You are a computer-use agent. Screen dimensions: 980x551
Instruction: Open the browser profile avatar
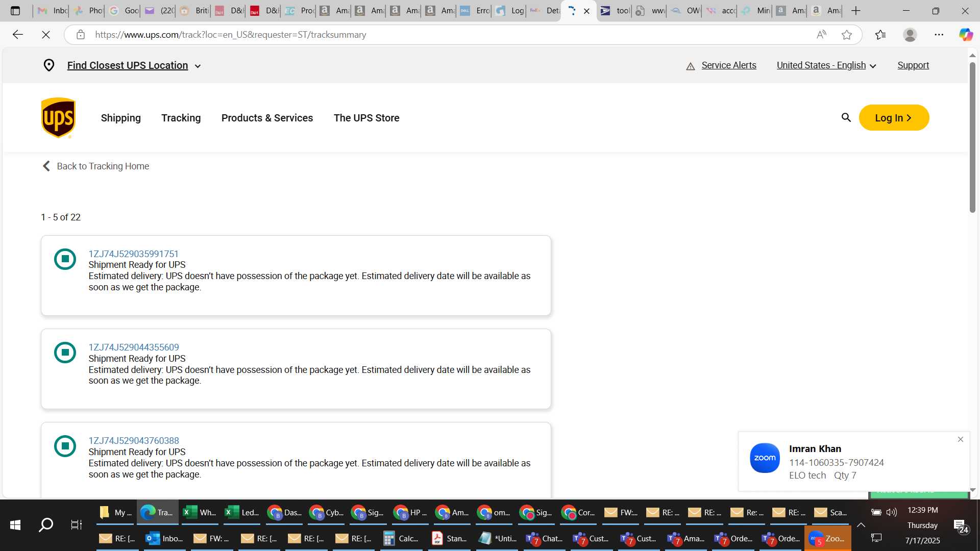coord(910,35)
